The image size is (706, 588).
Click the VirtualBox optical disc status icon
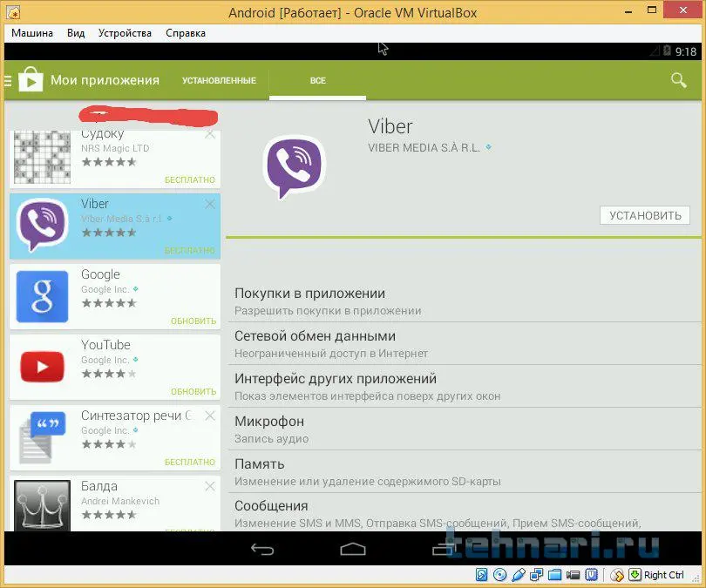pyautogui.click(x=499, y=575)
